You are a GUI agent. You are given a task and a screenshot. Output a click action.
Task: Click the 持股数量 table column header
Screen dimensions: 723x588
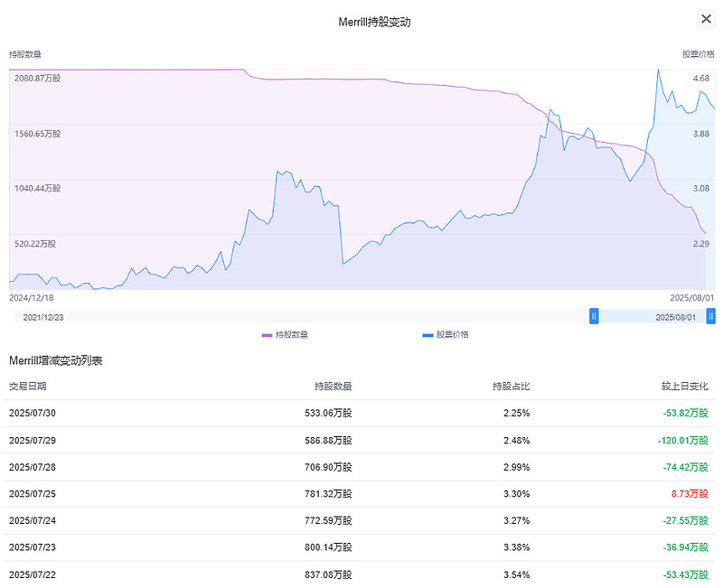click(x=333, y=387)
